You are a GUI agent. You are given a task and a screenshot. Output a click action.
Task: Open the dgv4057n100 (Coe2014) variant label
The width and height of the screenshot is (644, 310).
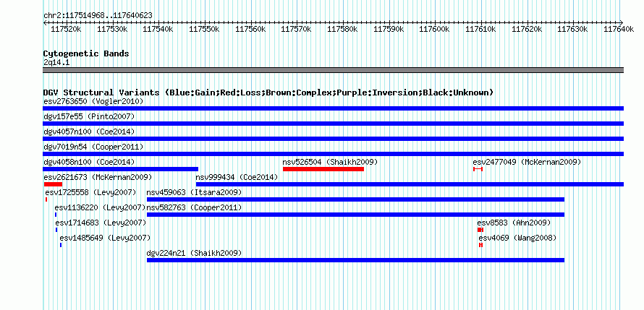click(x=89, y=132)
